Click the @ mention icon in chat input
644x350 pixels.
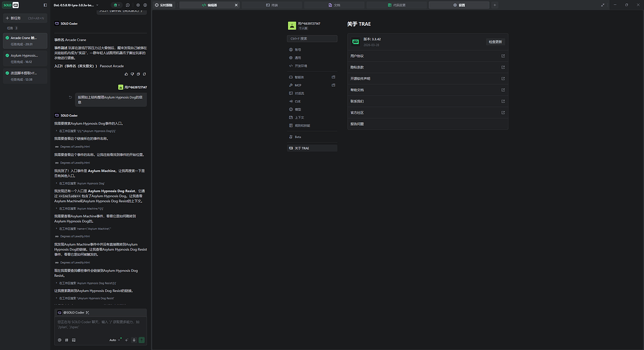(60, 340)
